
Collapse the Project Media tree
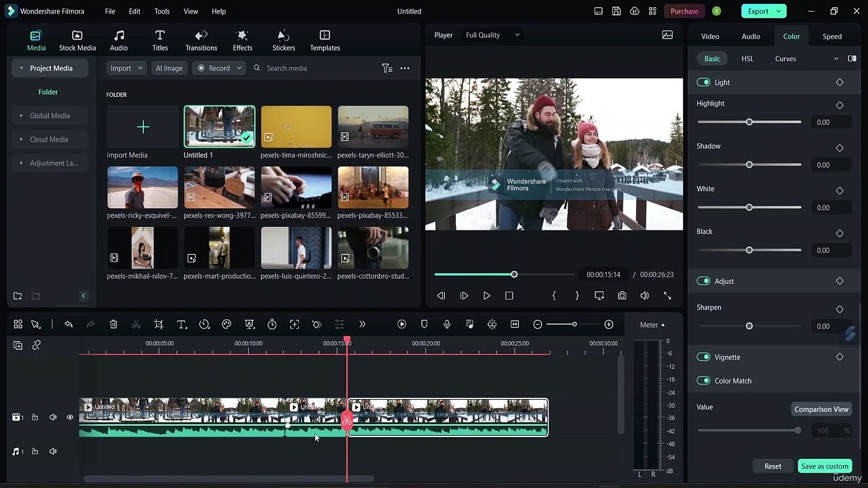tap(22, 68)
